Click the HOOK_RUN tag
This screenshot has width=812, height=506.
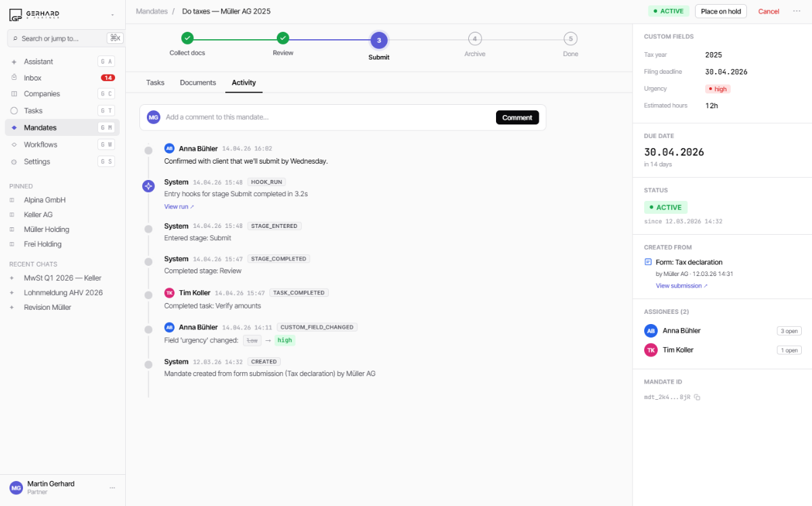(267, 182)
